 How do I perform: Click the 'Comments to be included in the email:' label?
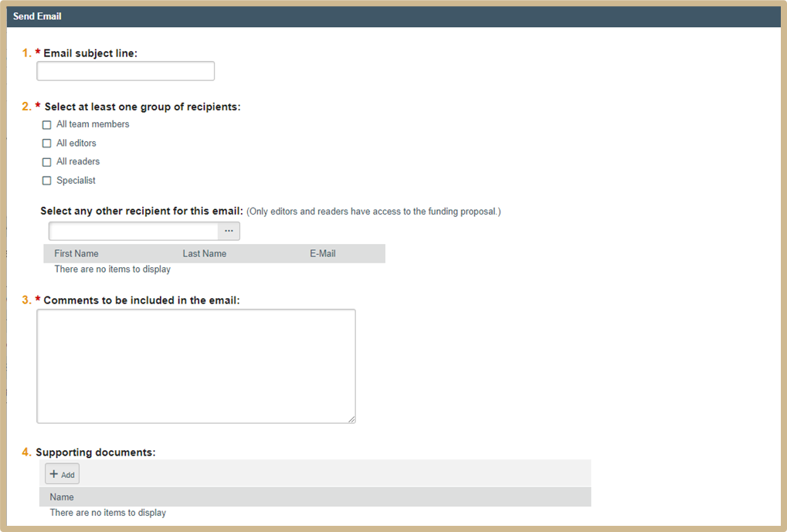click(x=141, y=300)
